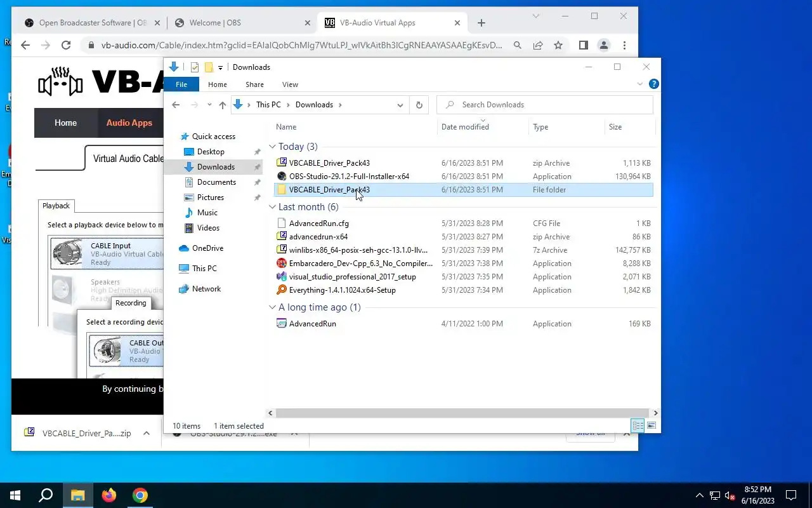This screenshot has width=812, height=508.
Task: Select Music in navigation pane
Action: [x=207, y=213]
